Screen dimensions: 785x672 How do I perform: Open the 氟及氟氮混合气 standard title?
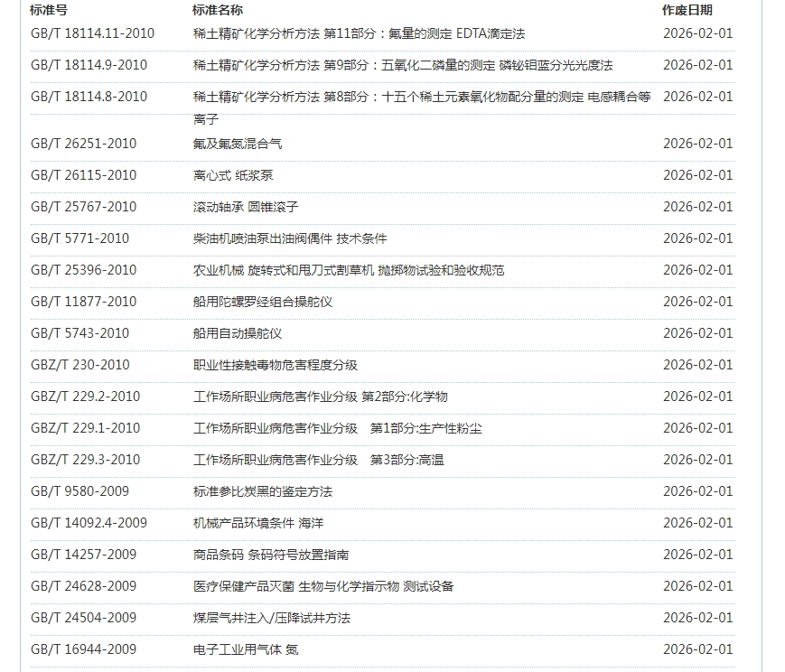pos(238,144)
